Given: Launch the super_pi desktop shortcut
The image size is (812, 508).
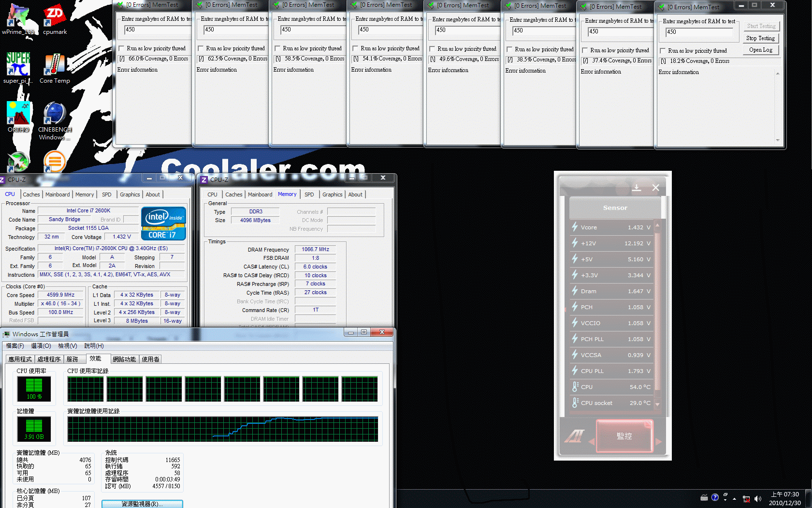Looking at the screenshot, I should tap(18, 68).
